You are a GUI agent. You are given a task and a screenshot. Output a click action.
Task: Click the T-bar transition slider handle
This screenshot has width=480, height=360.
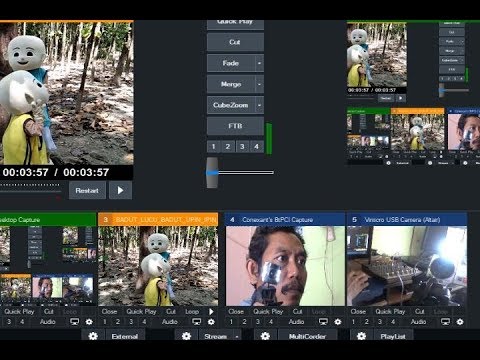click(x=212, y=172)
